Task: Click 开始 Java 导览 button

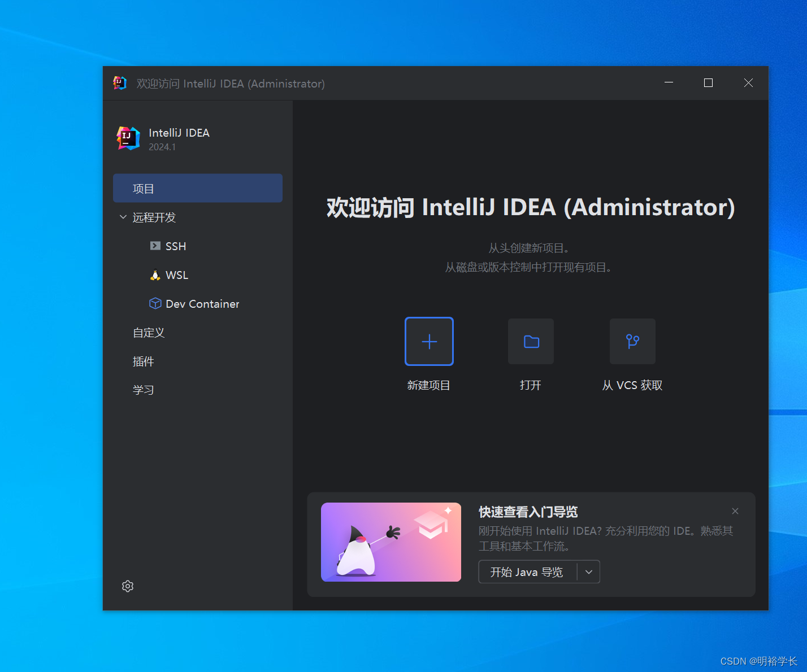Action: [x=527, y=572]
